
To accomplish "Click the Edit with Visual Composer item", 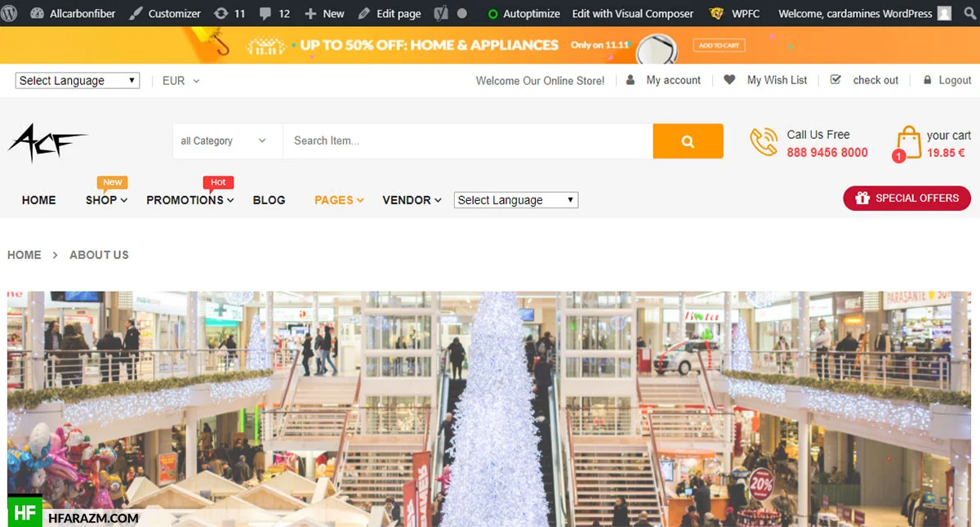I will [633, 13].
